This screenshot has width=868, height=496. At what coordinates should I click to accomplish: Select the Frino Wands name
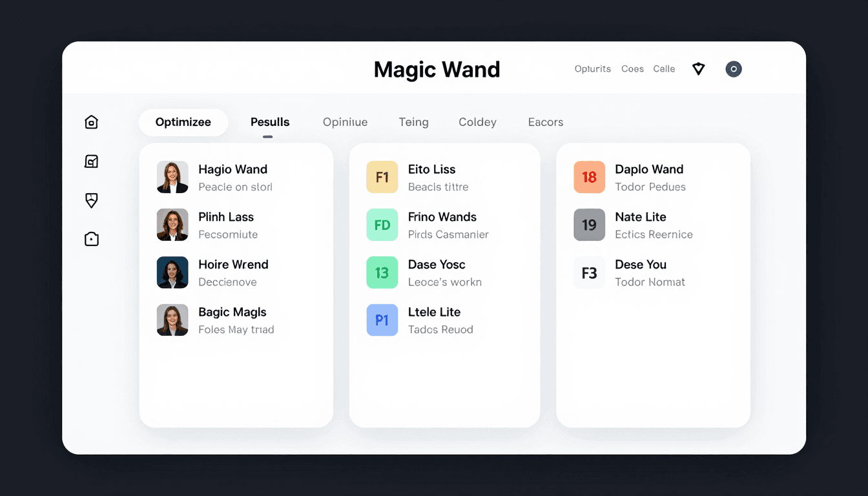pos(442,217)
